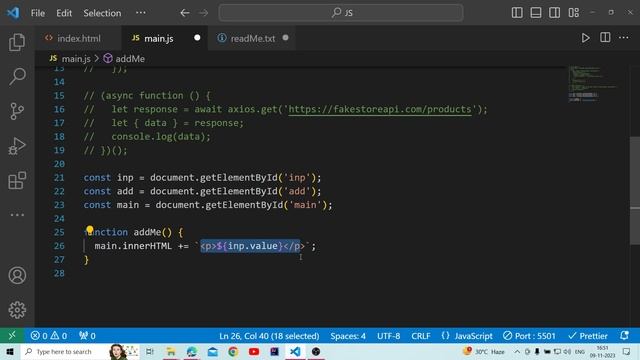This screenshot has height=360, width=640.
Task: Select addMe symbol in the breadcrumb
Action: tap(124, 59)
